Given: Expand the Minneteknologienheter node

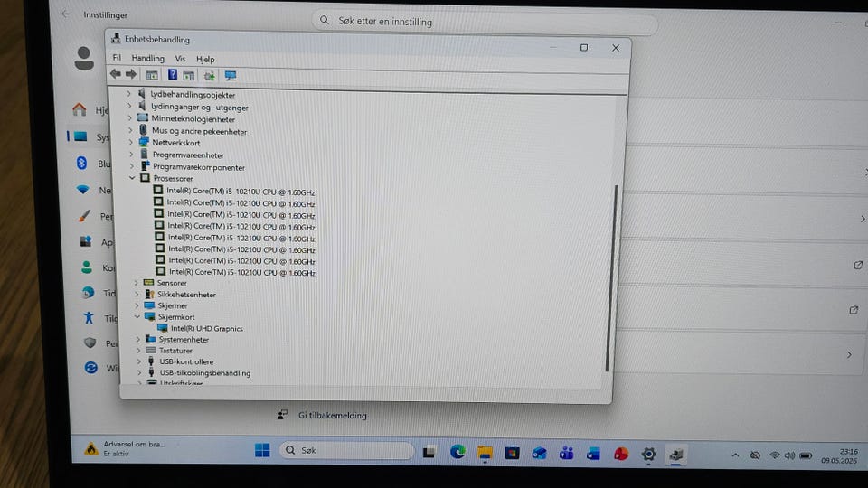Looking at the screenshot, I should pos(130,117).
